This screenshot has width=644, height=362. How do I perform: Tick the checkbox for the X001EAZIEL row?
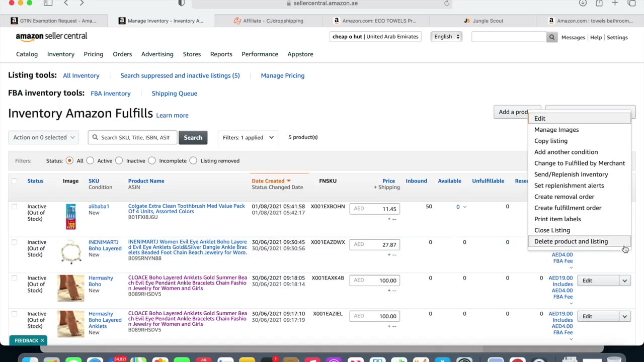click(14, 314)
